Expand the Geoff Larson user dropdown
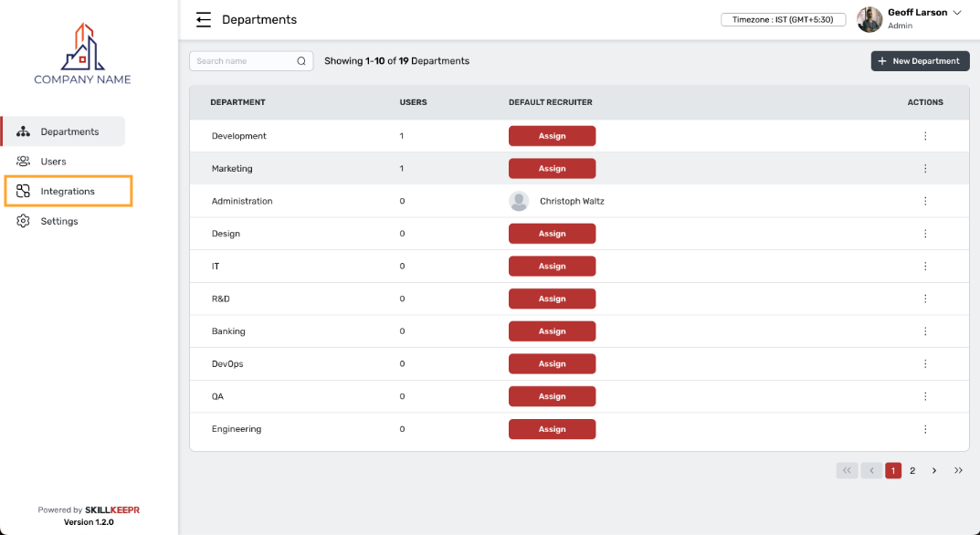The height and width of the screenshot is (535, 980). [957, 13]
